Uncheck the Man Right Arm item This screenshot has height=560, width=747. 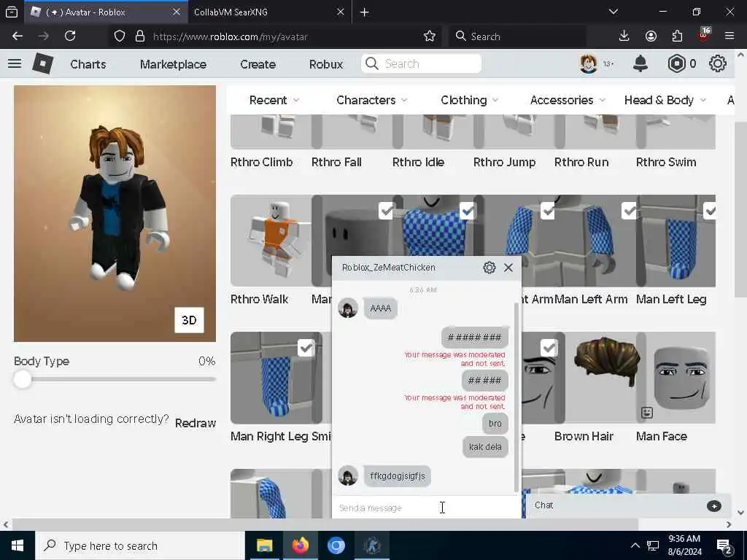pyautogui.click(x=548, y=211)
